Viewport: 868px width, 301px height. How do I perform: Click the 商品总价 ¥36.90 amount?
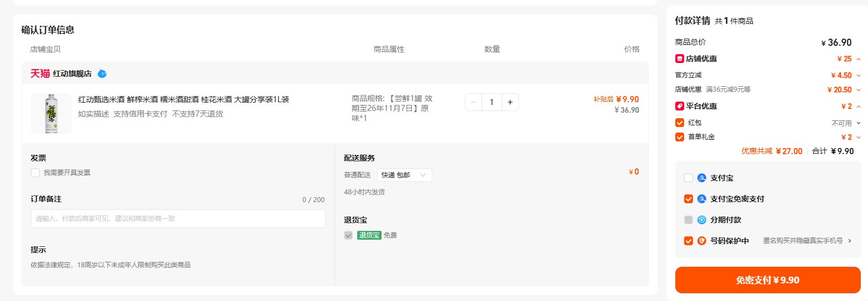[x=837, y=43]
